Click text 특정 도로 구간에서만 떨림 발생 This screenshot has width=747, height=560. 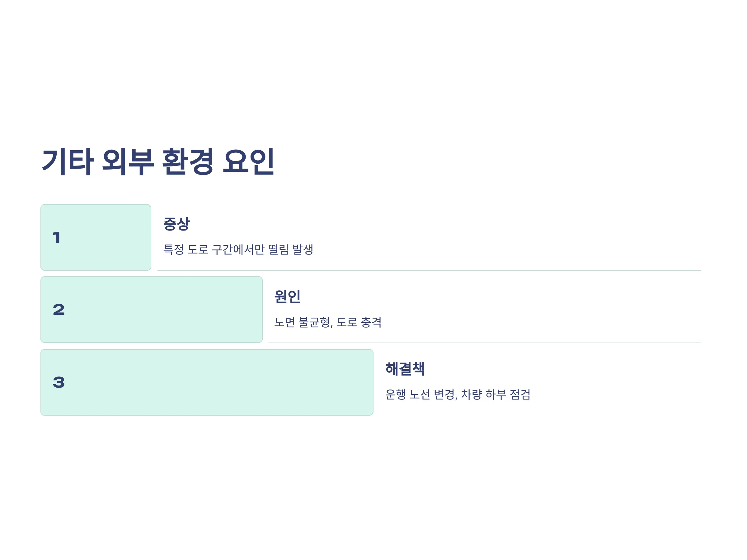(x=238, y=250)
